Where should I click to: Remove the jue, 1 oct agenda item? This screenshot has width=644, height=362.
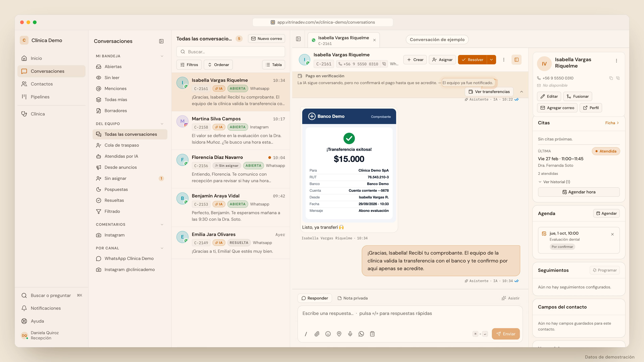point(612,234)
